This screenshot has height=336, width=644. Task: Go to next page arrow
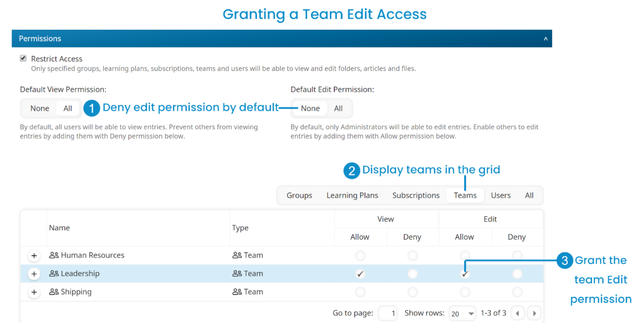click(x=534, y=313)
